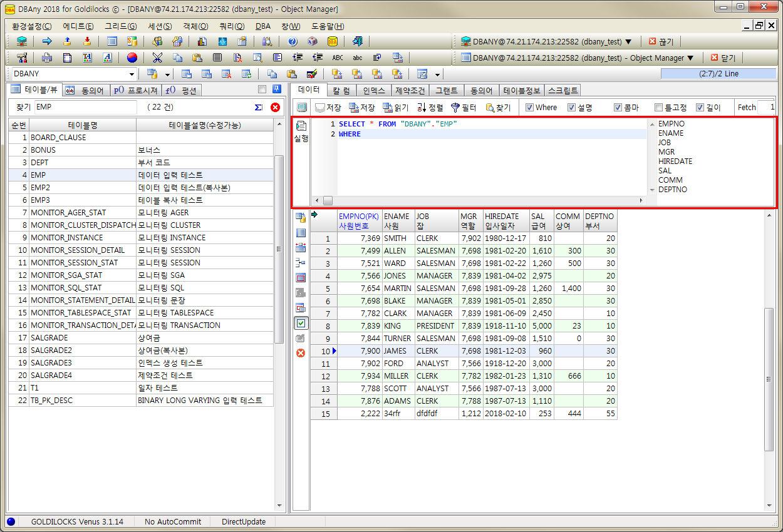Open the DBANY schema dropdown
783x532 pixels.
pos(132,74)
